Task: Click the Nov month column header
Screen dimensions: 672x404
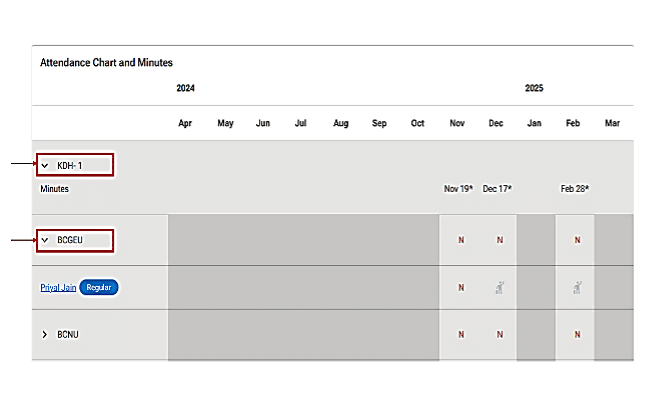Action: (457, 124)
